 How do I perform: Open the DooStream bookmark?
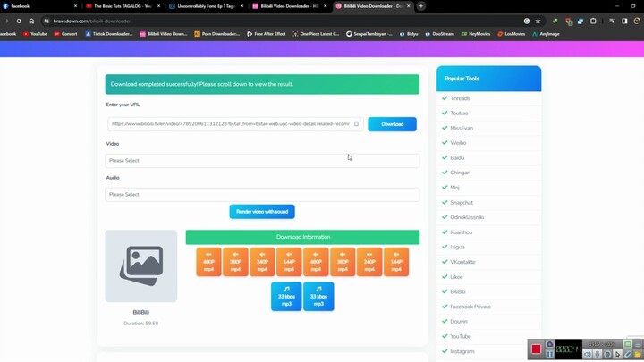(439, 34)
